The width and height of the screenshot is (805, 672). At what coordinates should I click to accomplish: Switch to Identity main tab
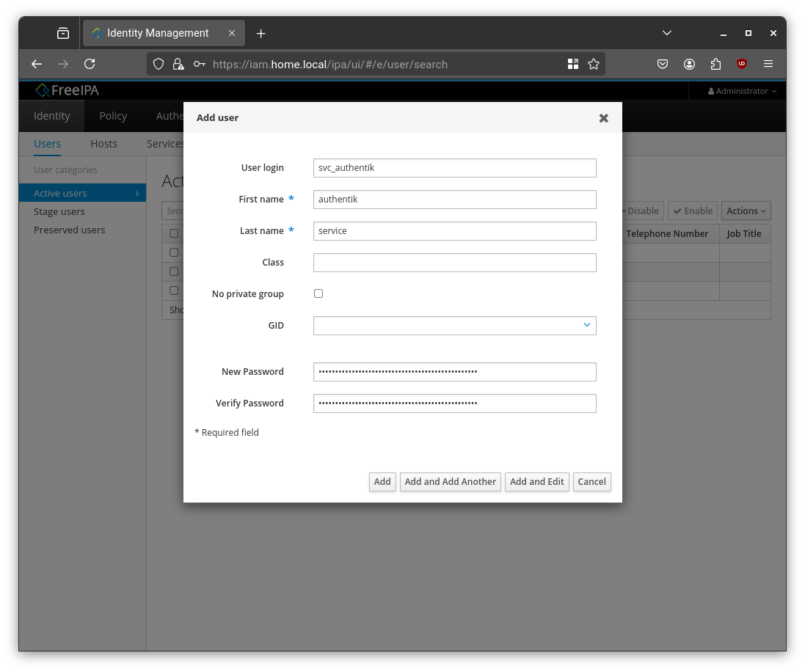click(x=52, y=116)
